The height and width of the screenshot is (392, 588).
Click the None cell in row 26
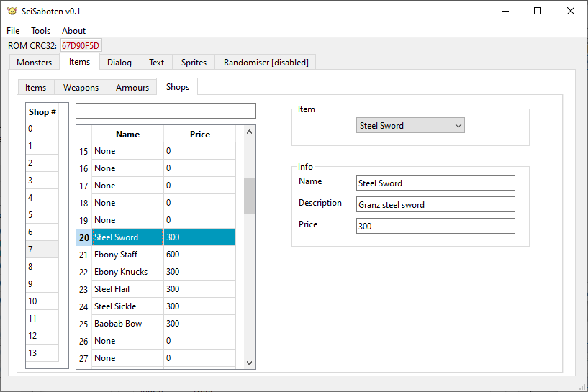[127, 341]
